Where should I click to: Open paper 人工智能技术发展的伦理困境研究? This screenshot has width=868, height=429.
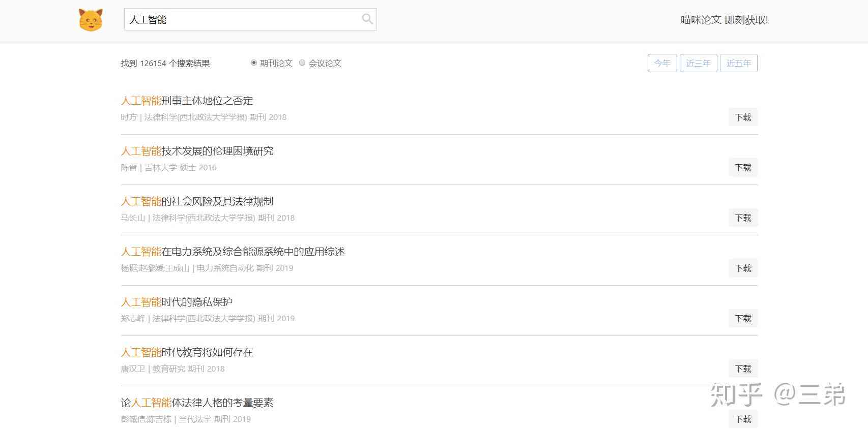tap(197, 151)
